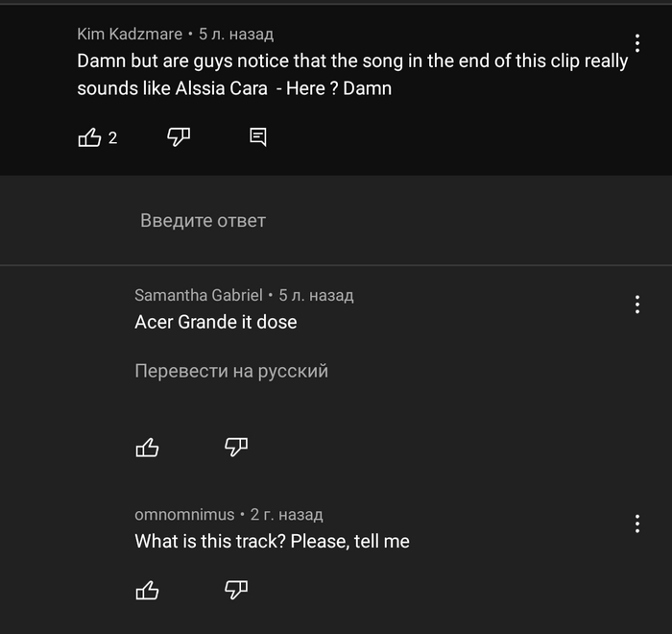672x634 pixels.
Task: Open the omnomnimus username
Action: pyautogui.click(x=184, y=514)
